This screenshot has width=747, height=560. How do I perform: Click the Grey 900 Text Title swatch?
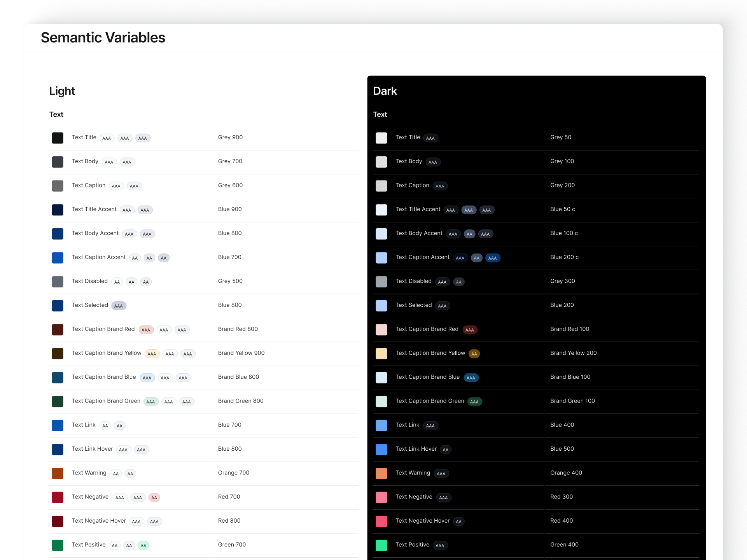coord(58,138)
